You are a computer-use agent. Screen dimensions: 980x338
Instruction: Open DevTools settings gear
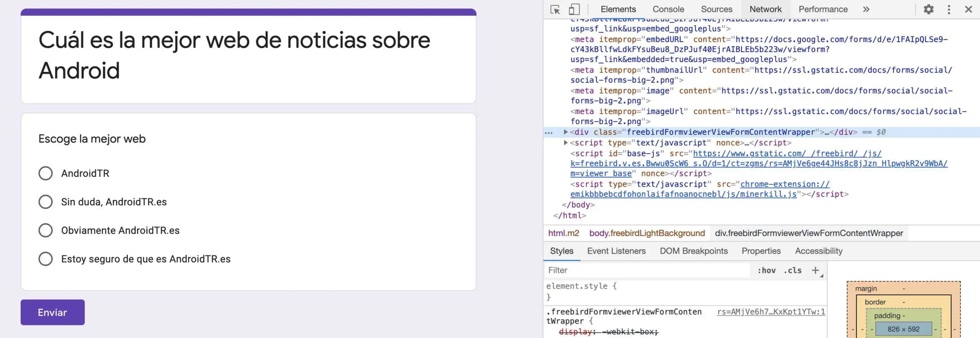pyautogui.click(x=928, y=9)
